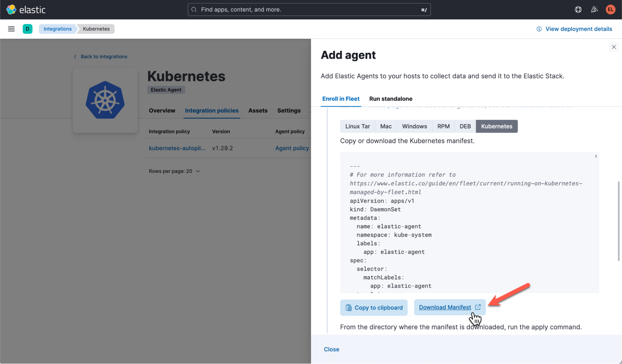This screenshot has width=622, height=364.
Task: Select the DEB package option
Action: (465, 126)
